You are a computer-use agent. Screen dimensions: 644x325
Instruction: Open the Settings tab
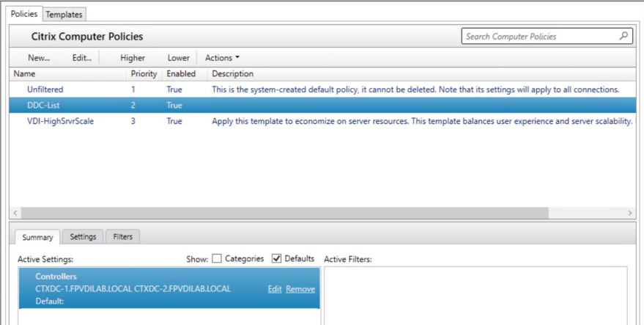click(x=83, y=237)
